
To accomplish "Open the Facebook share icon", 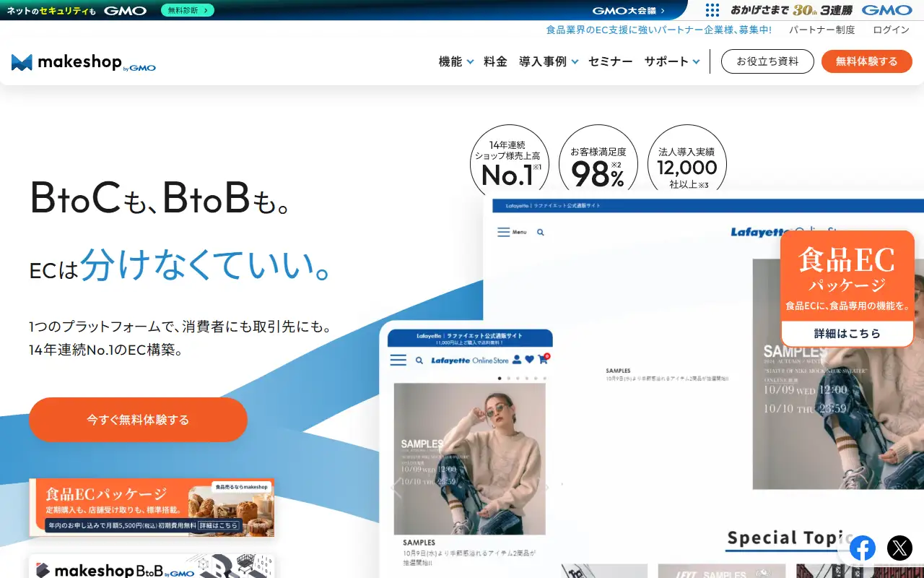I will [863, 548].
